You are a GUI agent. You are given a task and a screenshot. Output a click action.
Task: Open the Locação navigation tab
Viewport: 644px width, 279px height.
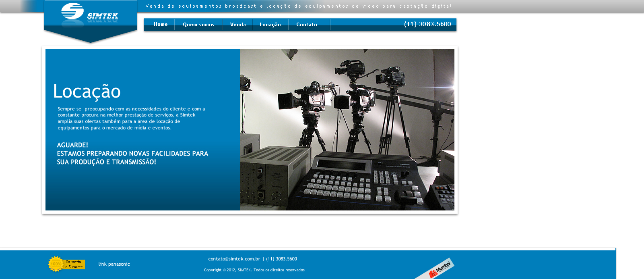pyautogui.click(x=270, y=25)
